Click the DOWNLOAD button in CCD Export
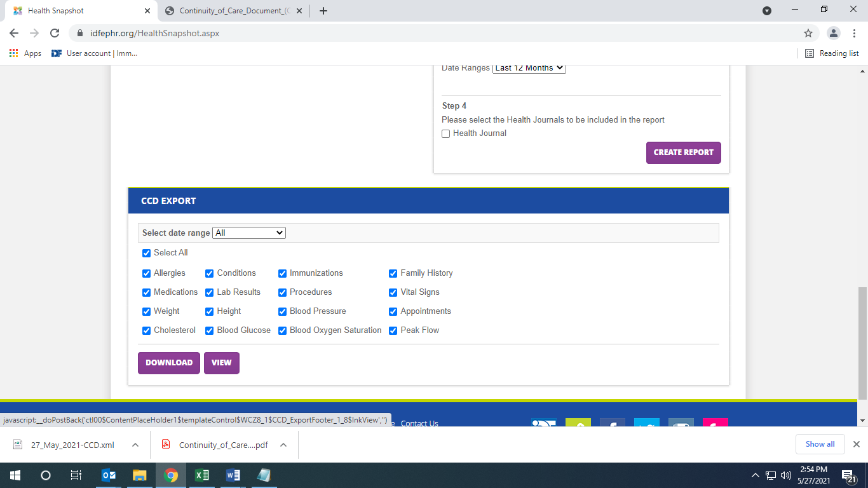Image resolution: width=868 pixels, height=488 pixels. pyautogui.click(x=169, y=363)
